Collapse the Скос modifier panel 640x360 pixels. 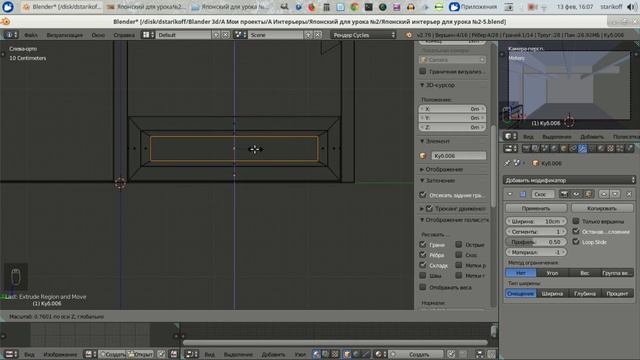[510, 194]
